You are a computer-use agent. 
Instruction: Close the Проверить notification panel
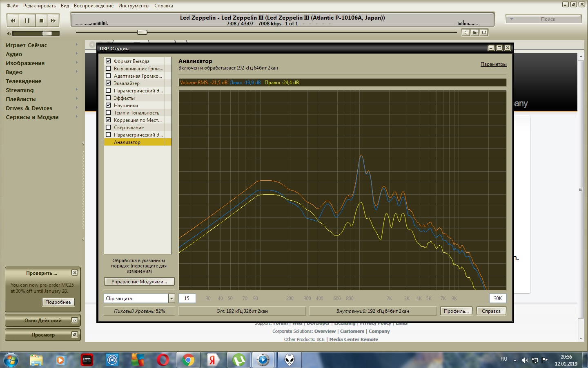(x=75, y=273)
